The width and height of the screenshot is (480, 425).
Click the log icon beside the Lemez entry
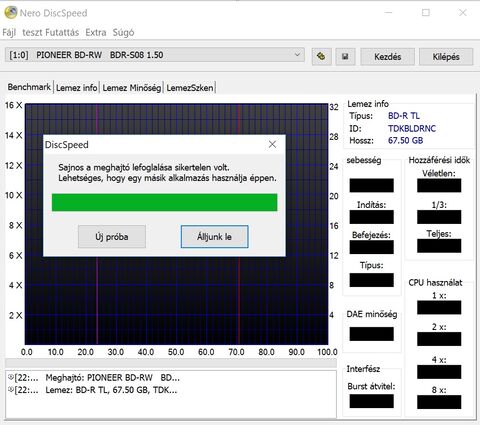pos(11,389)
